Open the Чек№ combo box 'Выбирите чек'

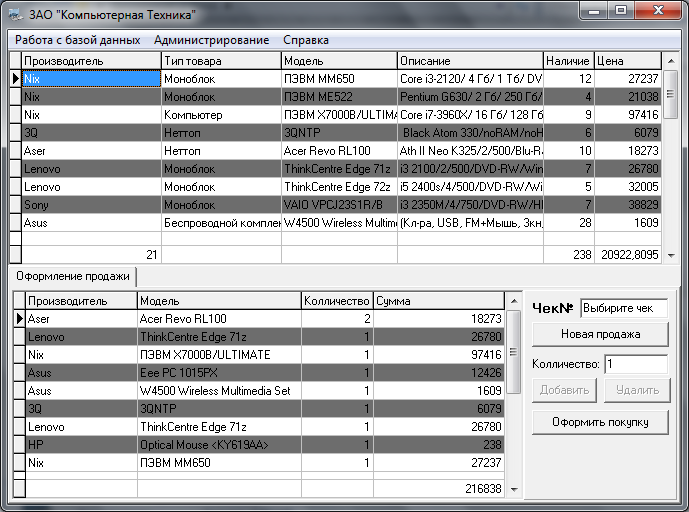pos(624,308)
